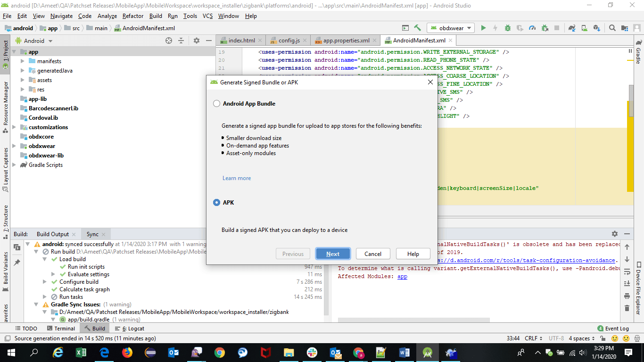Click the build output horizontal scrollbar
The image size is (644, 362).
[413, 320]
